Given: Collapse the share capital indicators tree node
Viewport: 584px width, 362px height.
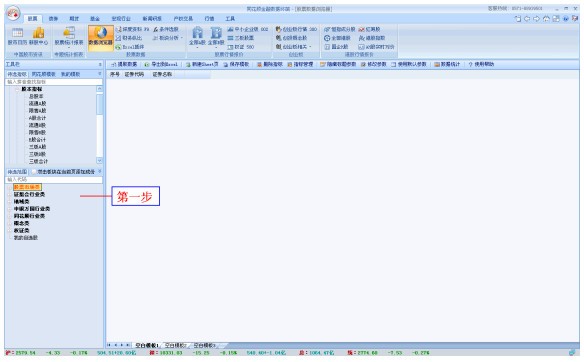Looking at the screenshot, I should click(x=17, y=89).
